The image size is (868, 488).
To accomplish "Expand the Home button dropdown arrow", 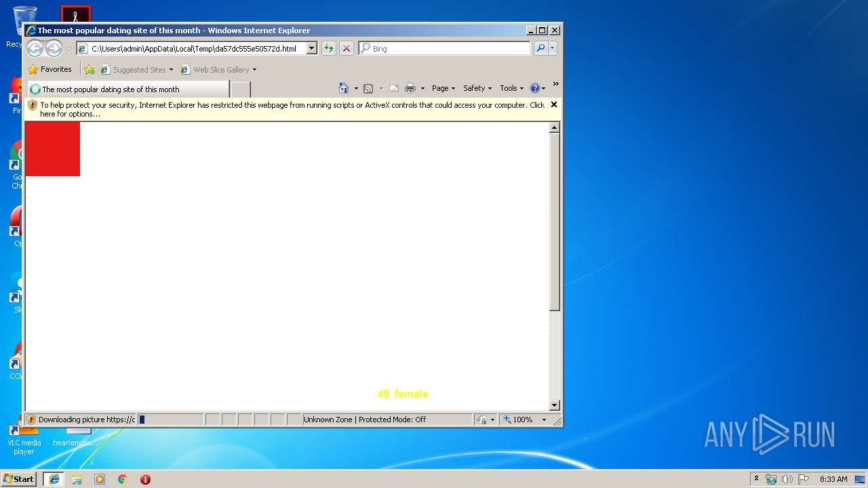I will point(356,88).
